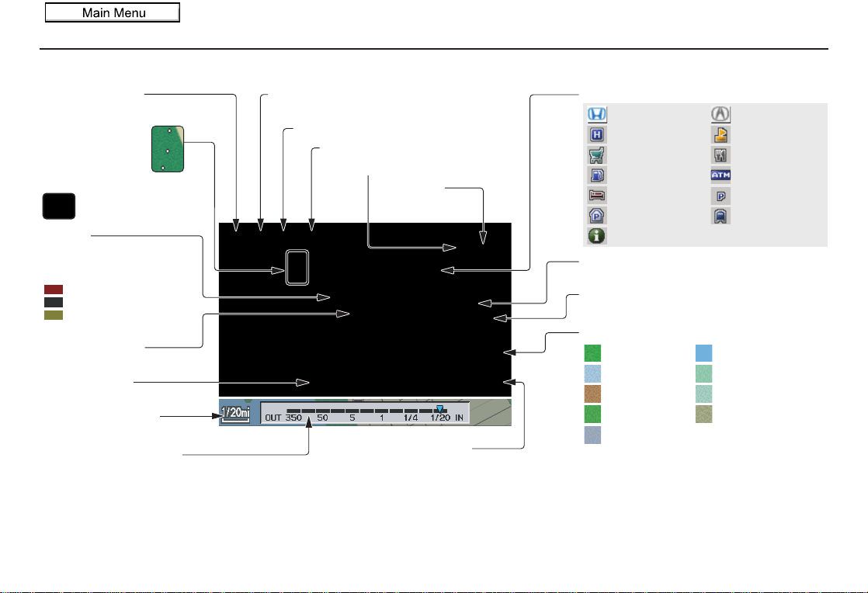Choose the fork and knife restaurant icon
The image size is (868, 593).
click(x=720, y=155)
